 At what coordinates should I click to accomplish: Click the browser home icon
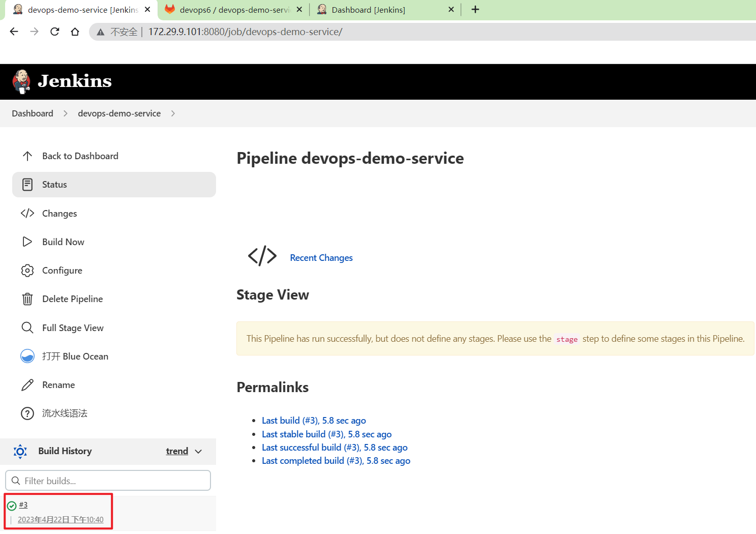(75, 32)
